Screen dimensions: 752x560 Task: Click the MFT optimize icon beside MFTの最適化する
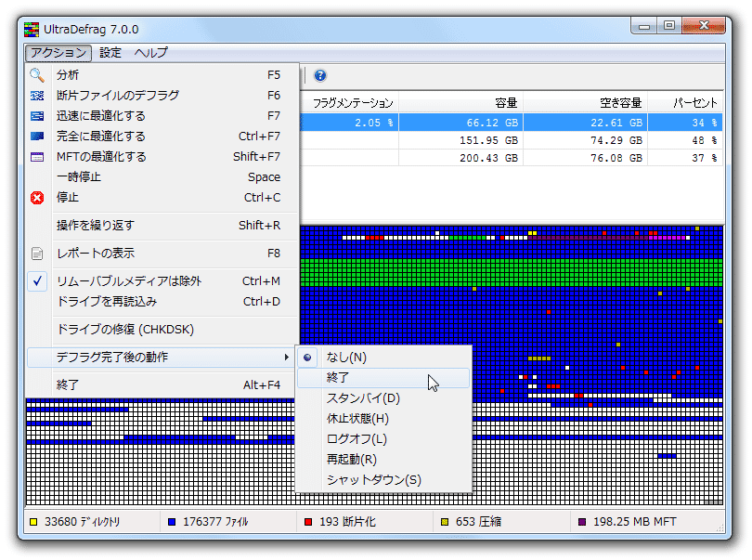click(37, 157)
